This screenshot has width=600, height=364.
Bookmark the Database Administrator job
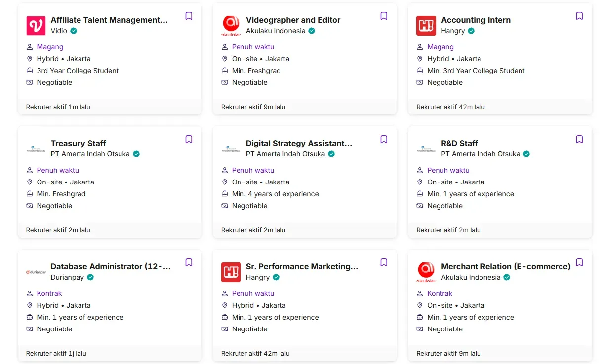[x=189, y=263]
